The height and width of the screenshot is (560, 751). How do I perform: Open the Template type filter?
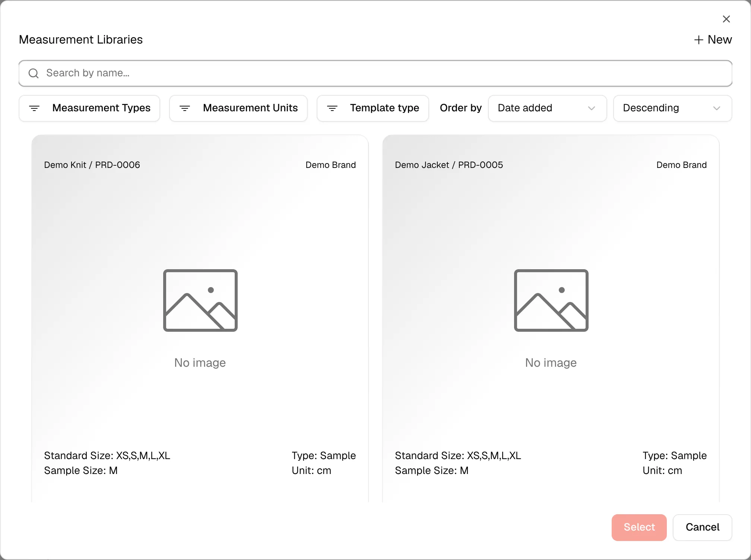[x=373, y=108]
